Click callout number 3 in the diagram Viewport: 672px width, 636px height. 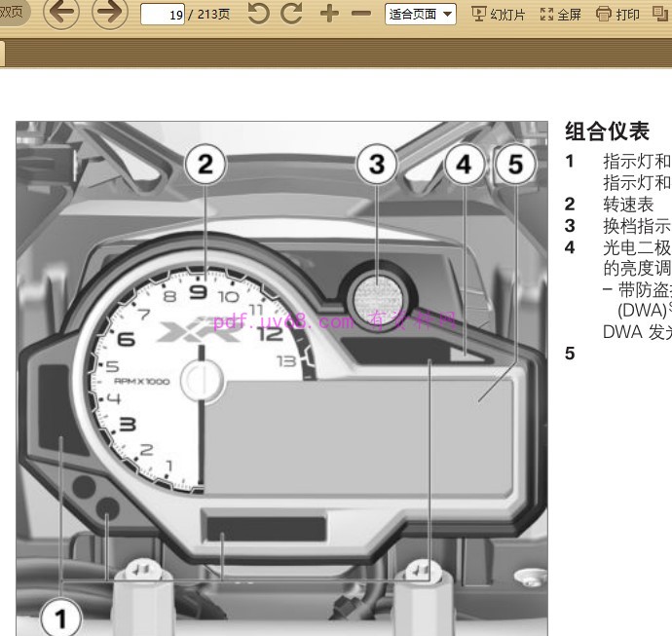376,165
